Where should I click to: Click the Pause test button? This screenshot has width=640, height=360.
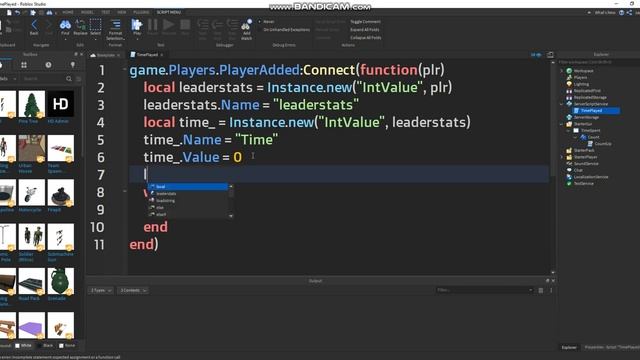[x=153, y=26]
